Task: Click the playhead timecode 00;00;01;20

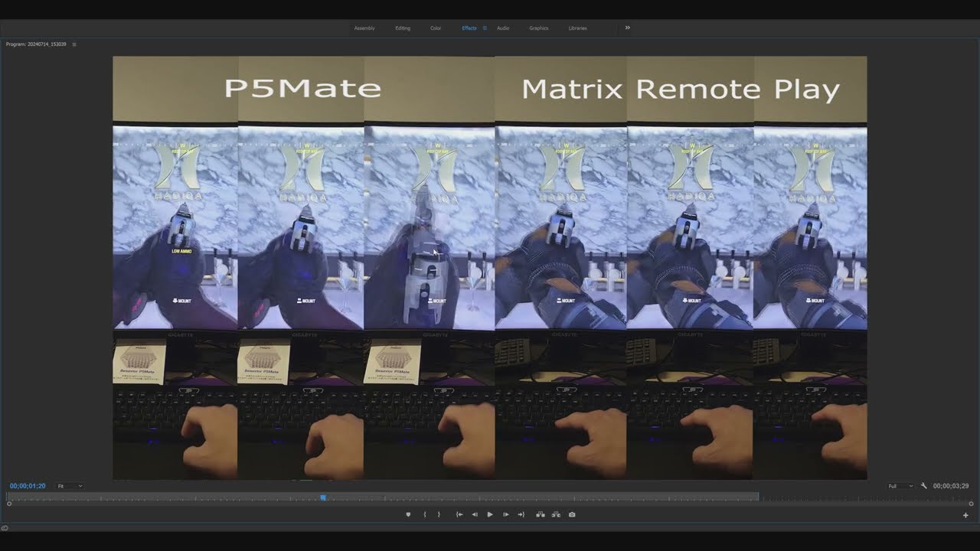Action: pos(28,486)
